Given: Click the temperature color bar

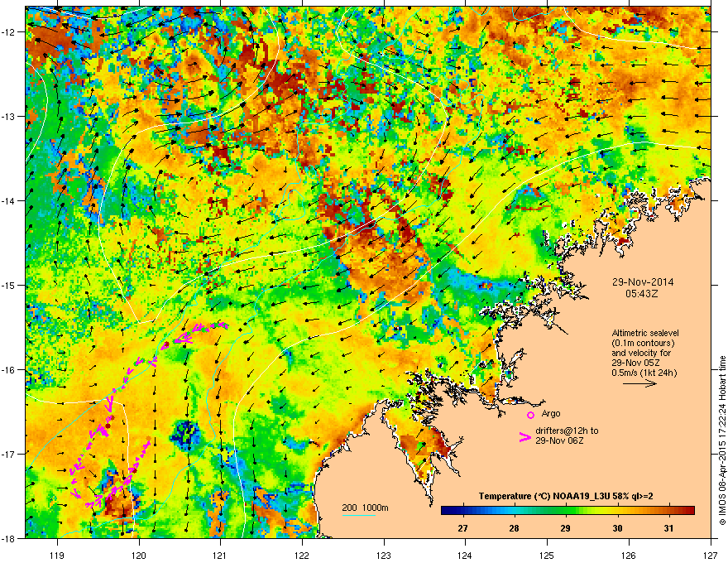Looking at the screenshot, I should (x=568, y=511).
